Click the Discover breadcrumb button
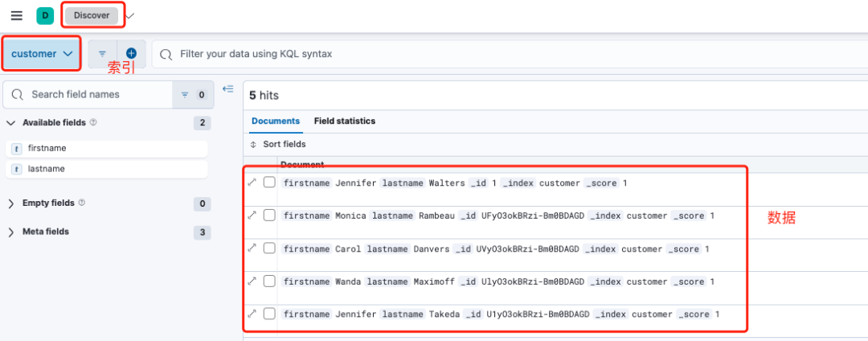 (x=92, y=15)
